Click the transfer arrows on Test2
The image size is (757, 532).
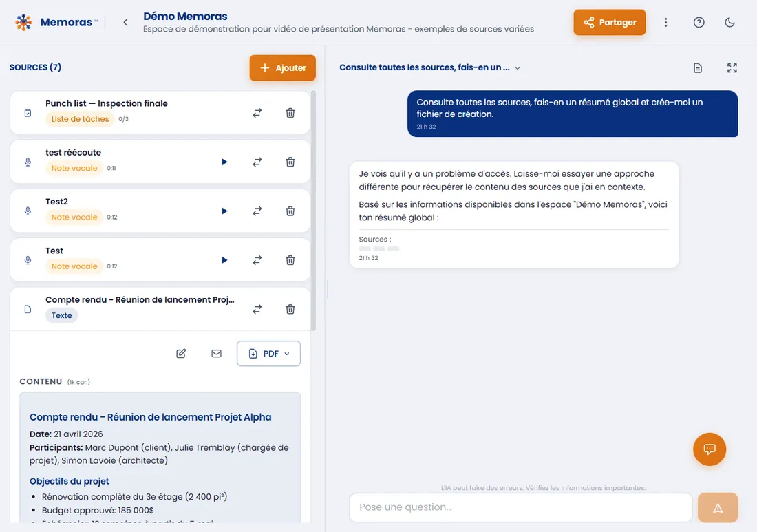(257, 211)
